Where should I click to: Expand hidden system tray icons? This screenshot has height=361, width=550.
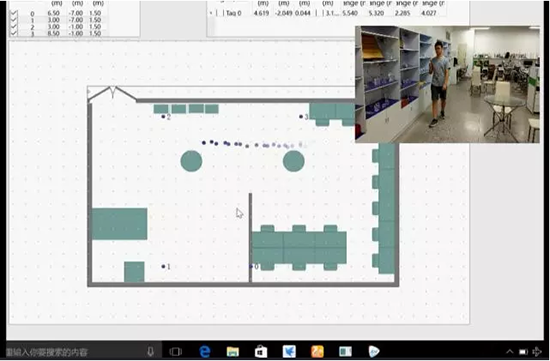coord(510,352)
